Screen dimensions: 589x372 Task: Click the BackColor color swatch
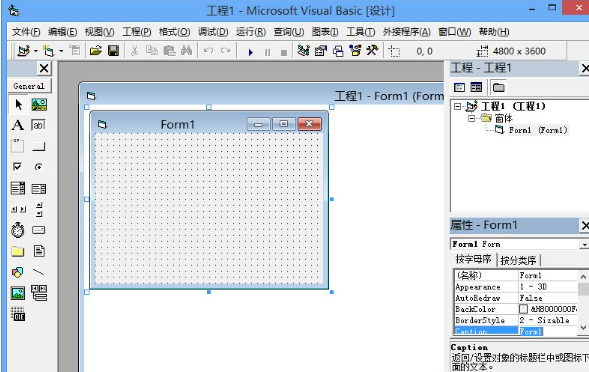(523, 309)
